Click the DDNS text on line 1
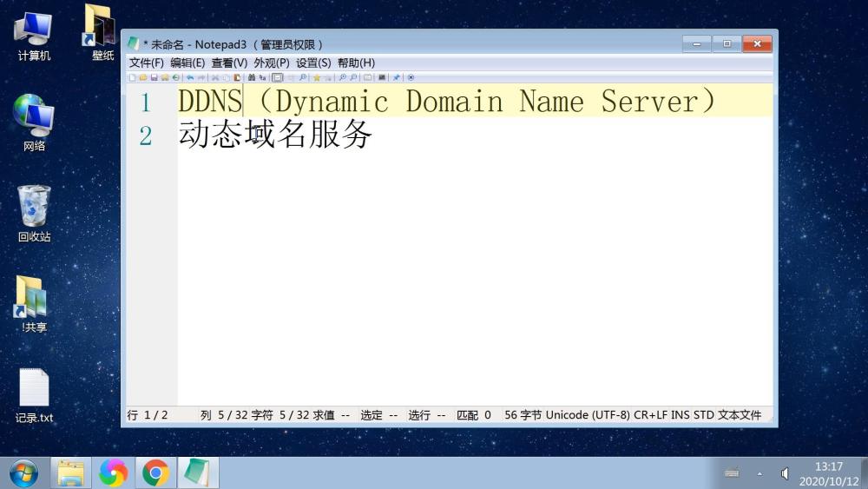The height and width of the screenshot is (489, 868). point(210,102)
